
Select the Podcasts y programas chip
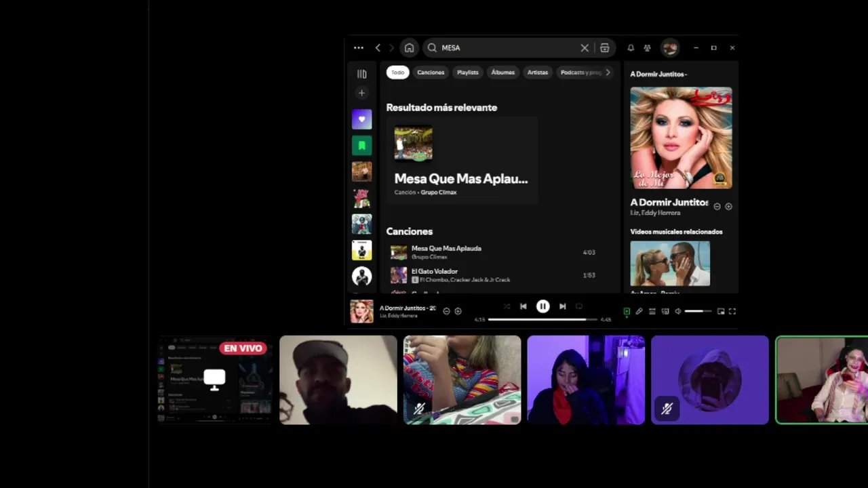pyautogui.click(x=580, y=73)
